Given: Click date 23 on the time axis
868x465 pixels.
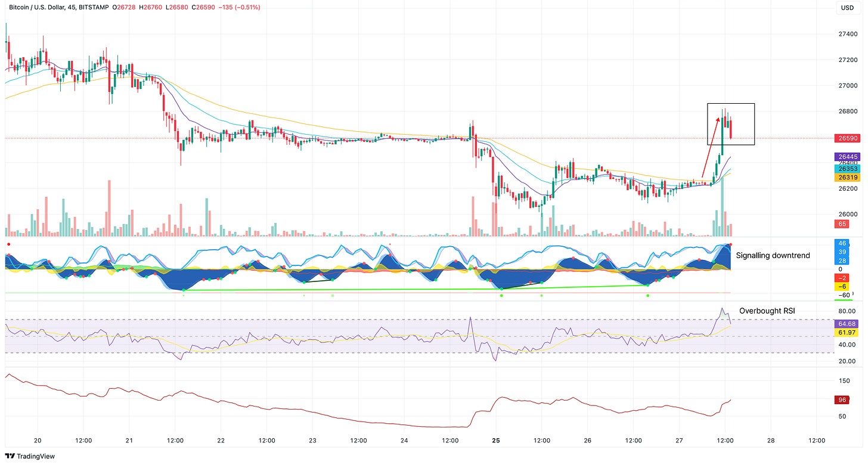Looking at the screenshot, I should [x=312, y=441].
